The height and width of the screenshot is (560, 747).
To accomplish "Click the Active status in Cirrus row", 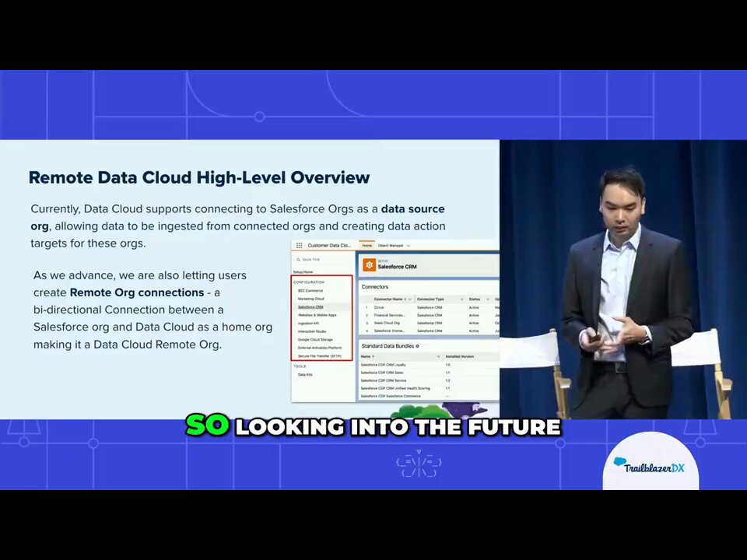I will tap(474, 308).
